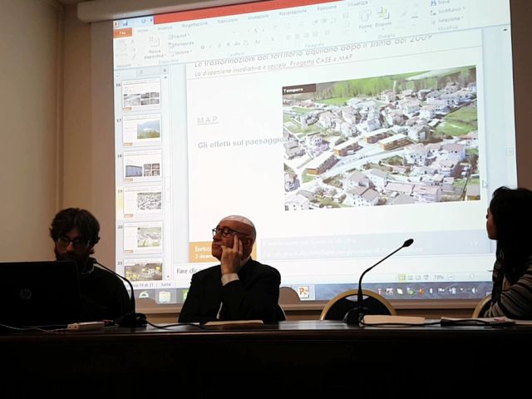
Task: Open the File tab in PowerPoint
Action: click(122, 32)
